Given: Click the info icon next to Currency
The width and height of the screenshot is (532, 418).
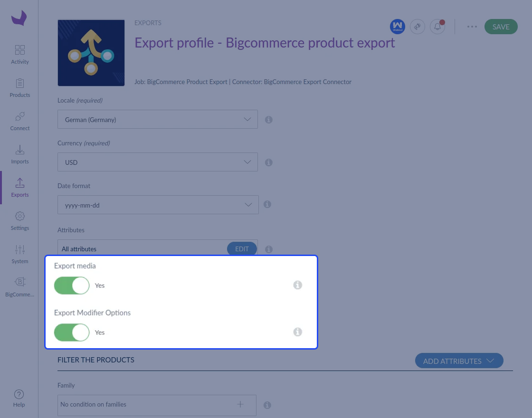Looking at the screenshot, I should pyautogui.click(x=269, y=162).
